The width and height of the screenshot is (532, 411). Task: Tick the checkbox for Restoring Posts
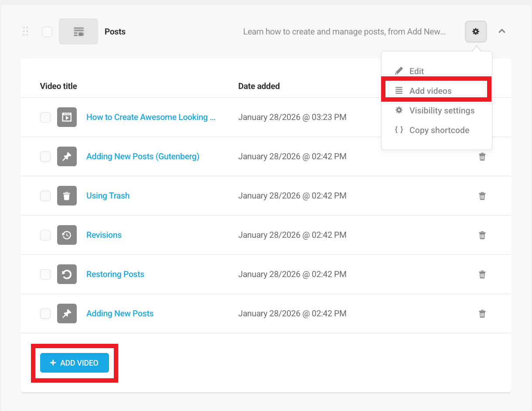[45, 274]
